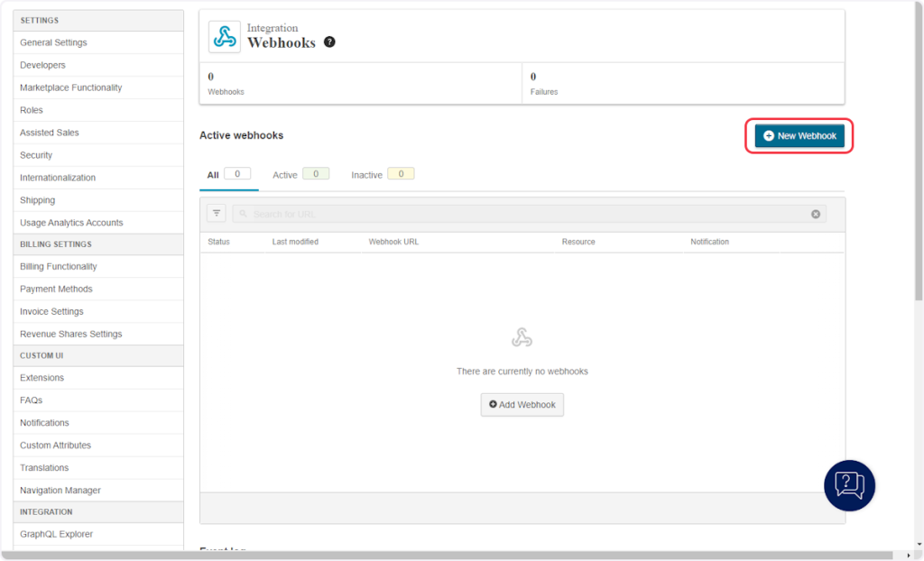924x561 pixels.
Task: Open General Settings in sidebar
Action: (53, 42)
